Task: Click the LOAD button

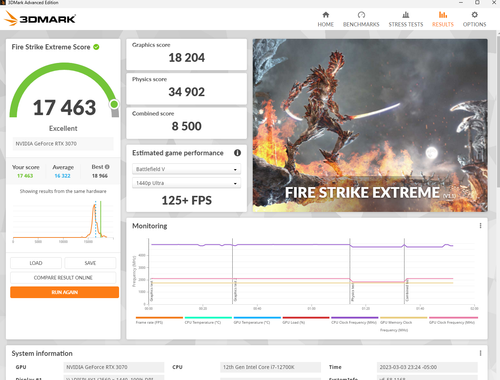Action: (x=36, y=263)
